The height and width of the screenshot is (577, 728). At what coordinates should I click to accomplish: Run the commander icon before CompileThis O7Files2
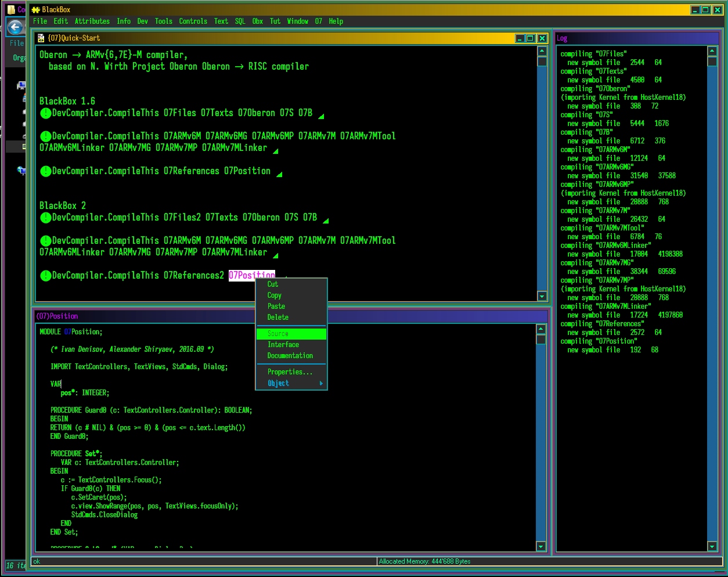point(45,218)
